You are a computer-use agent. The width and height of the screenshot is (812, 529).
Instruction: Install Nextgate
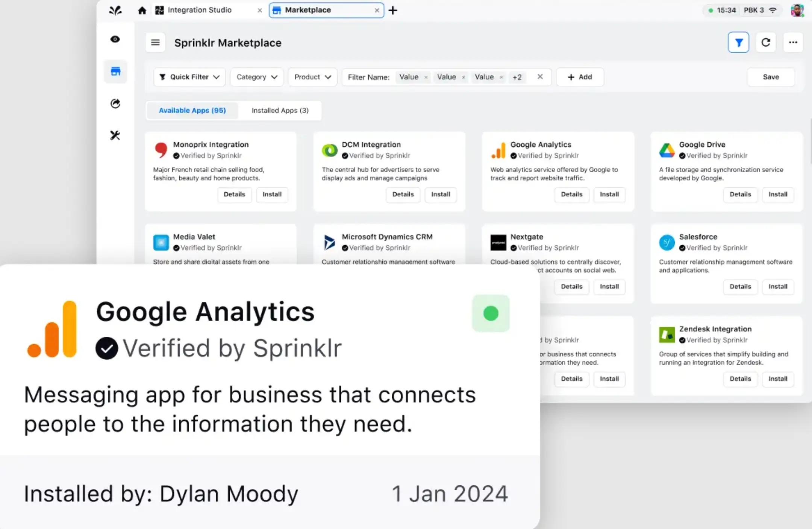609,287
